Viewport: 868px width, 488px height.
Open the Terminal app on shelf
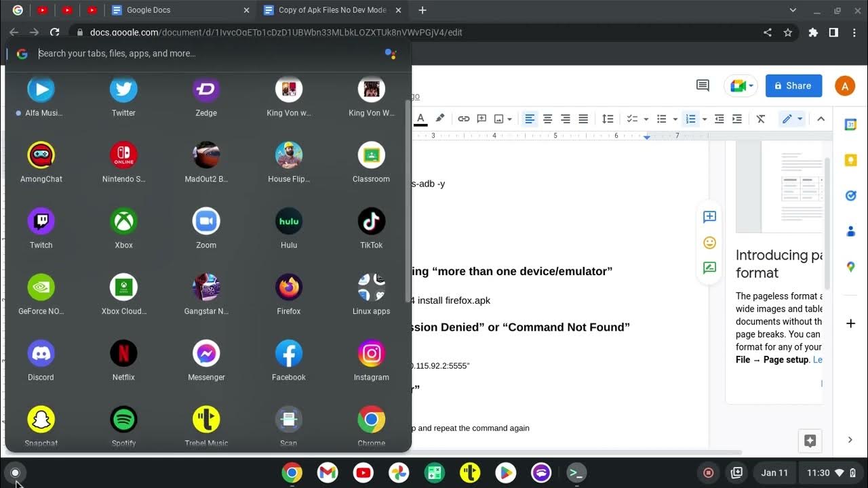coord(576,472)
